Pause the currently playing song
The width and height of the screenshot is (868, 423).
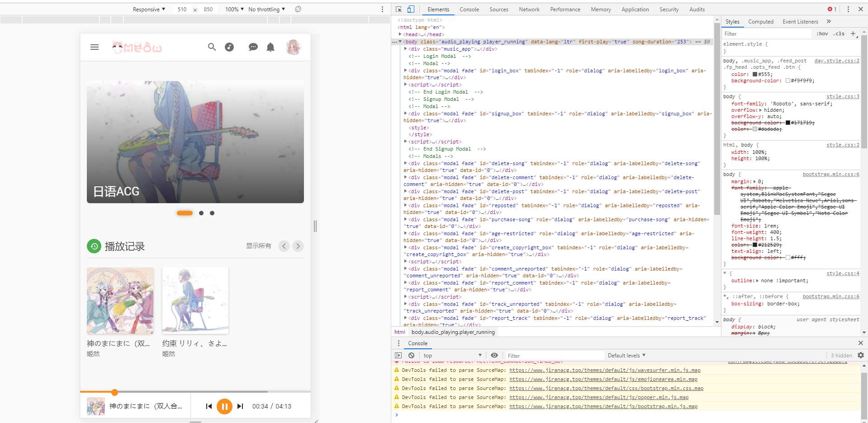click(x=224, y=406)
